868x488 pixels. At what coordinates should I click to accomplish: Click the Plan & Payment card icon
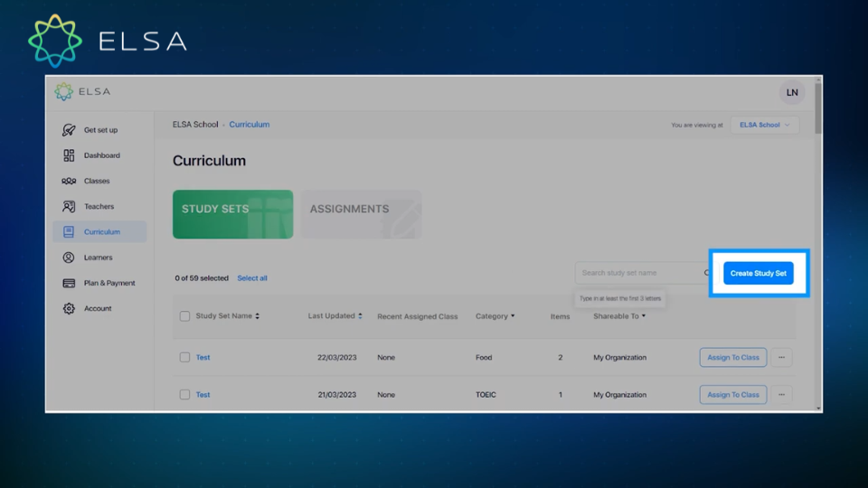(x=69, y=283)
